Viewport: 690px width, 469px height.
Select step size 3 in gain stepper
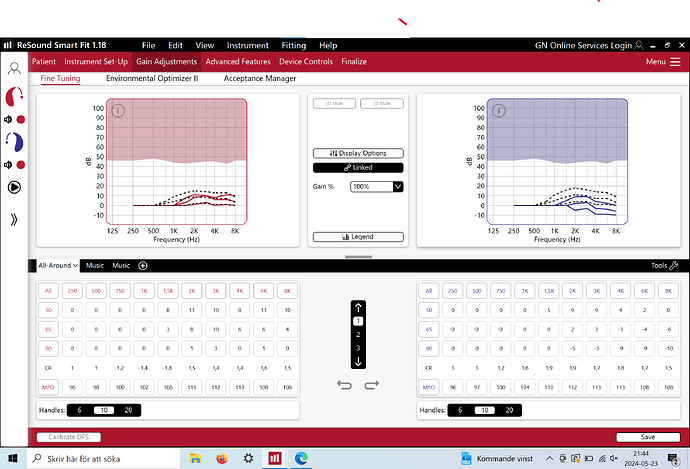pyautogui.click(x=358, y=348)
